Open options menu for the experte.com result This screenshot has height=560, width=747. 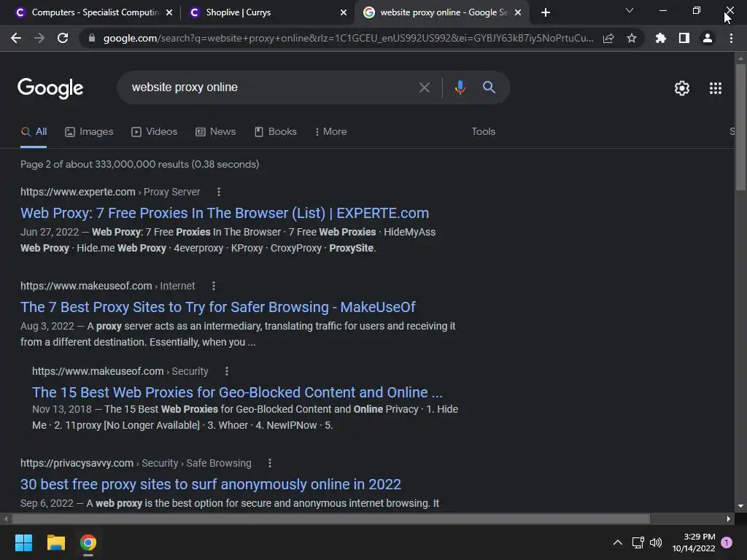point(219,192)
